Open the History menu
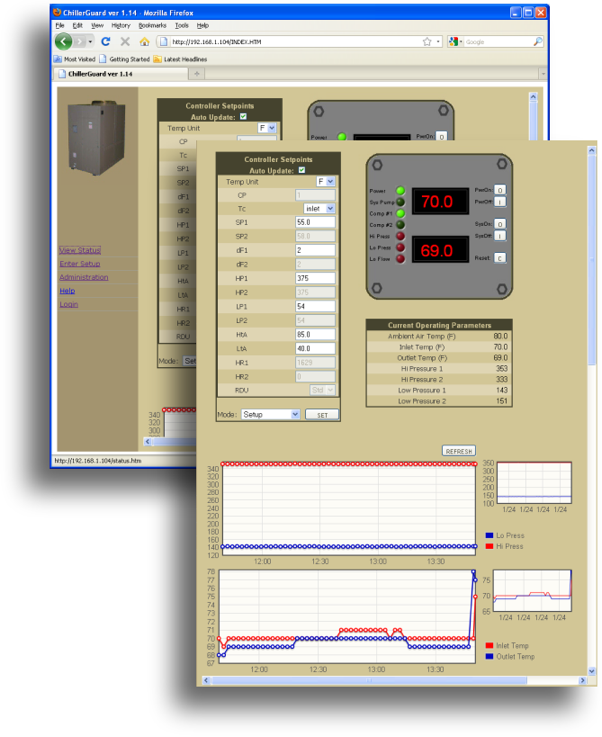 [x=120, y=25]
